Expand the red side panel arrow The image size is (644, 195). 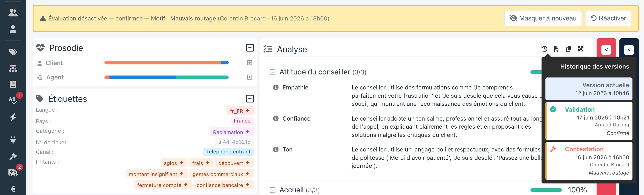606,49
